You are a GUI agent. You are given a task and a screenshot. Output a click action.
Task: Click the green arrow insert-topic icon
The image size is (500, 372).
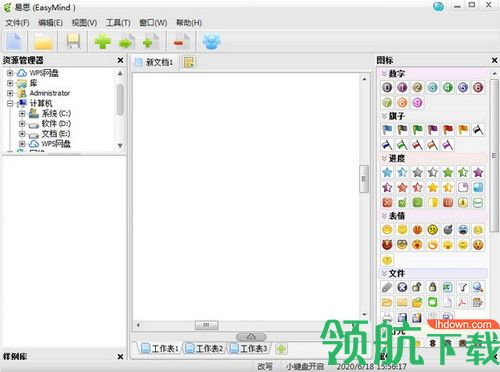[126, 42]
